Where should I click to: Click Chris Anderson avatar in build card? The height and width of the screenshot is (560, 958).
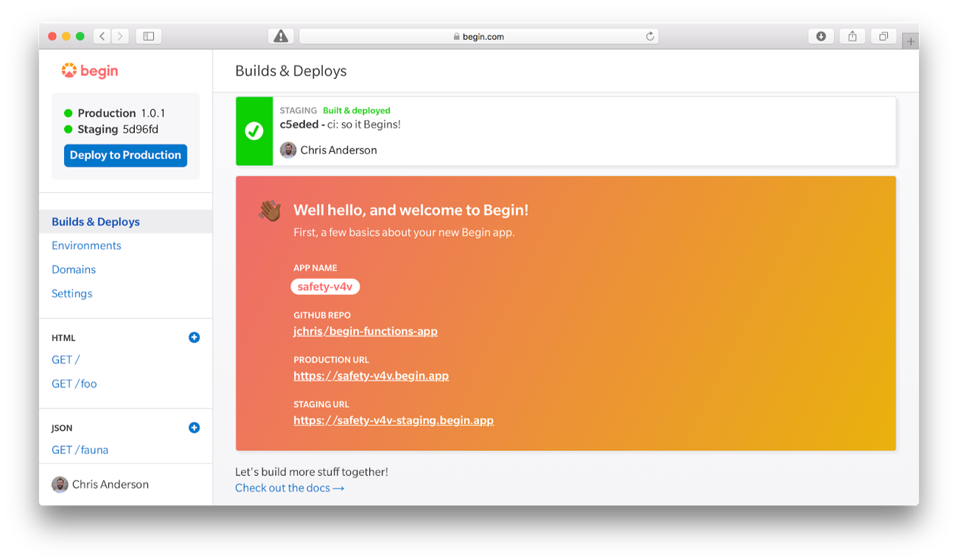coord(288,150)
